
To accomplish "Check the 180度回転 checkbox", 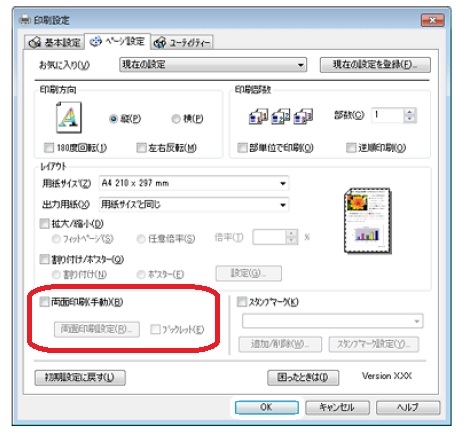I will pyautogui.click(x=49, y=148).
